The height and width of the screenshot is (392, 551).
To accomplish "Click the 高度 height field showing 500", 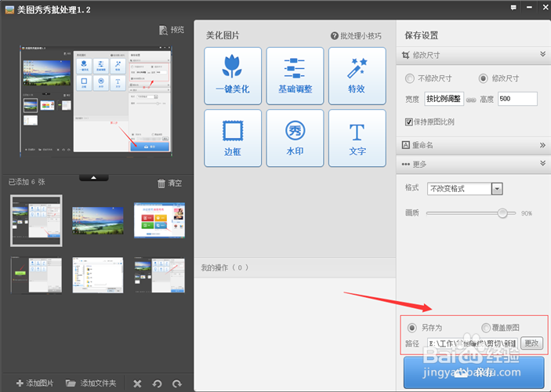I will pos(517,99).
